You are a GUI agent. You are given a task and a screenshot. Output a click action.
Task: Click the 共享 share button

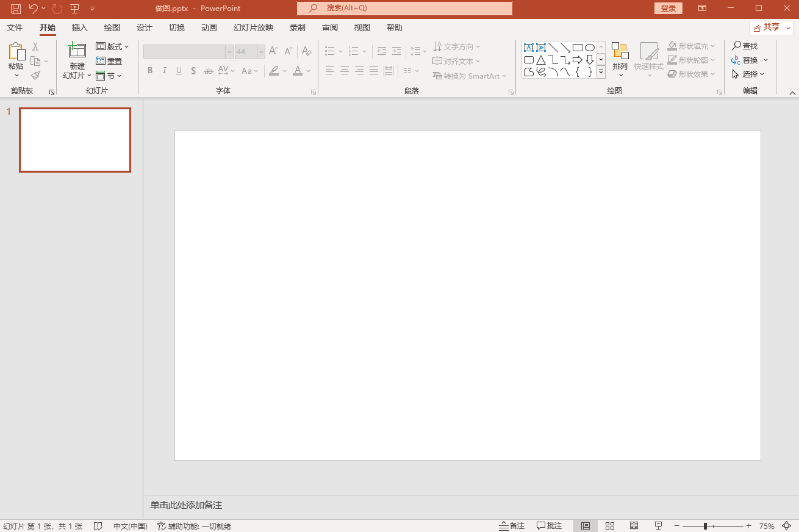(771, 27)
